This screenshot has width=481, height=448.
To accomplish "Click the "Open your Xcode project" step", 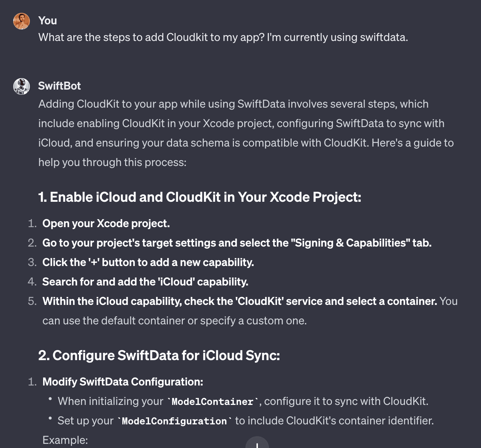I will (106, 223).
